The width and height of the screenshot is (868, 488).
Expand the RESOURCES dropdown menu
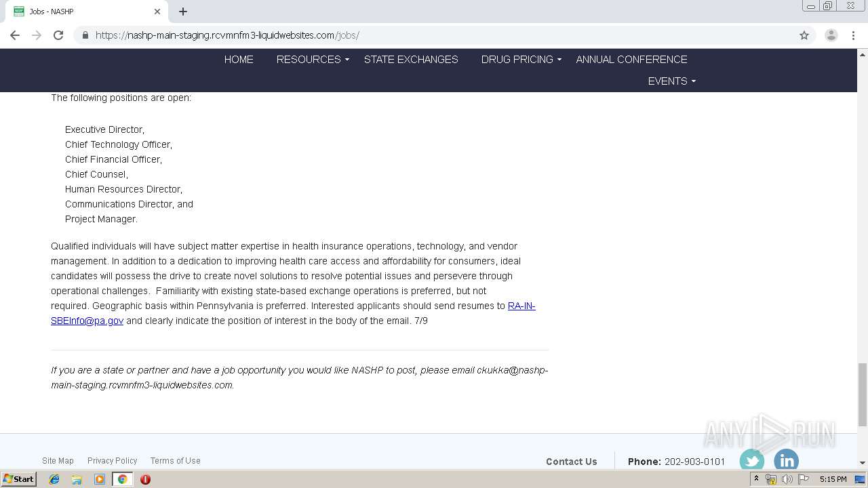(x=313, y=60)
